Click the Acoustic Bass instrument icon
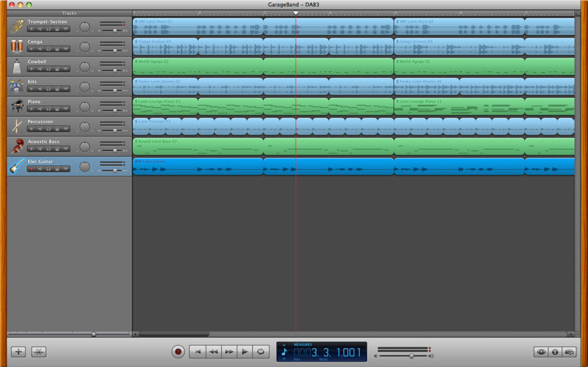 [x=17, y=147]
